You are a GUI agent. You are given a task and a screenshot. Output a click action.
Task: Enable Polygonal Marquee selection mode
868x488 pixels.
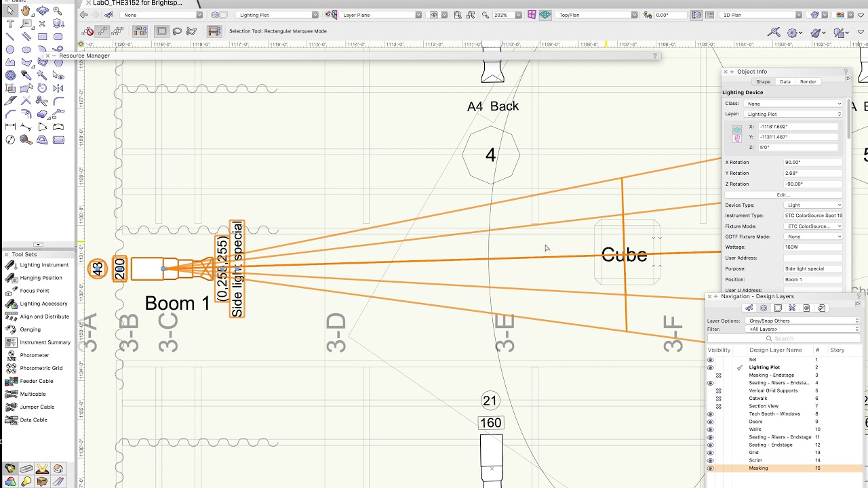192,31
